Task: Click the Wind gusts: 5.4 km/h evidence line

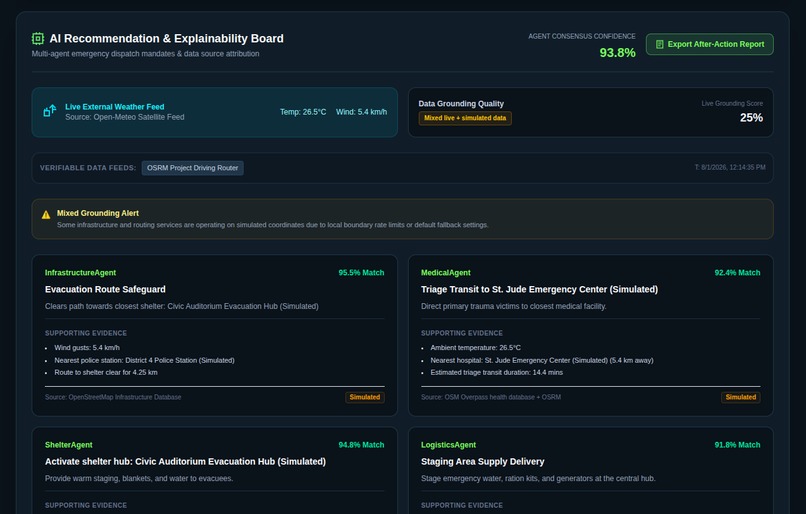Action: 87,348
